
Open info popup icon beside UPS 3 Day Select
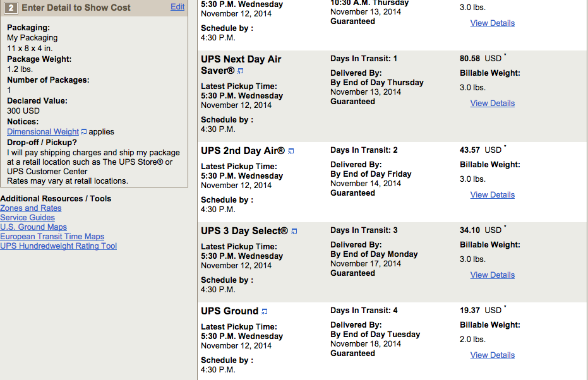[294, 231]
